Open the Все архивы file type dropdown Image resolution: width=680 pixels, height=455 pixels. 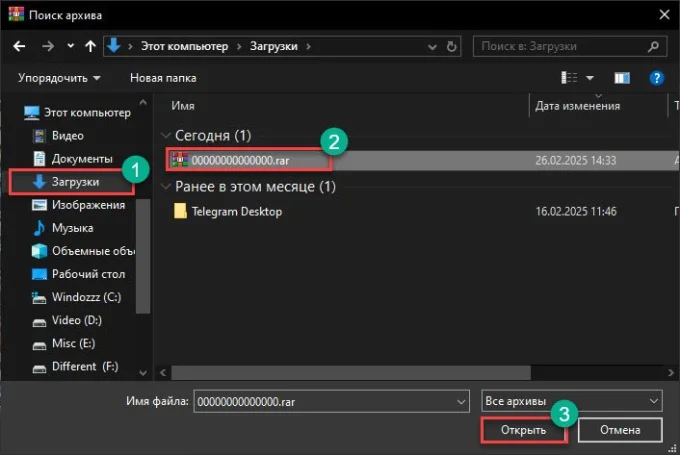coord(572,401)
